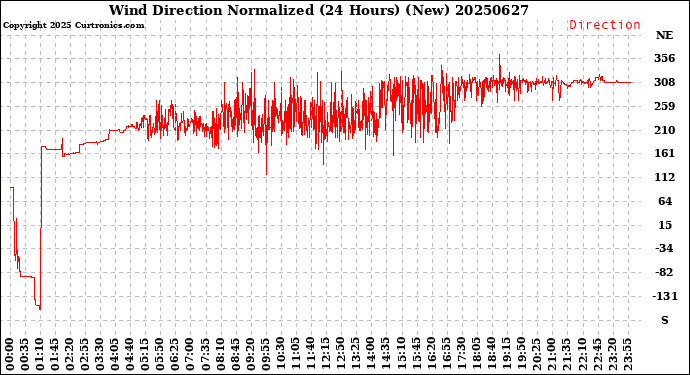Select the '112' y-axis value

coord(664,177)
